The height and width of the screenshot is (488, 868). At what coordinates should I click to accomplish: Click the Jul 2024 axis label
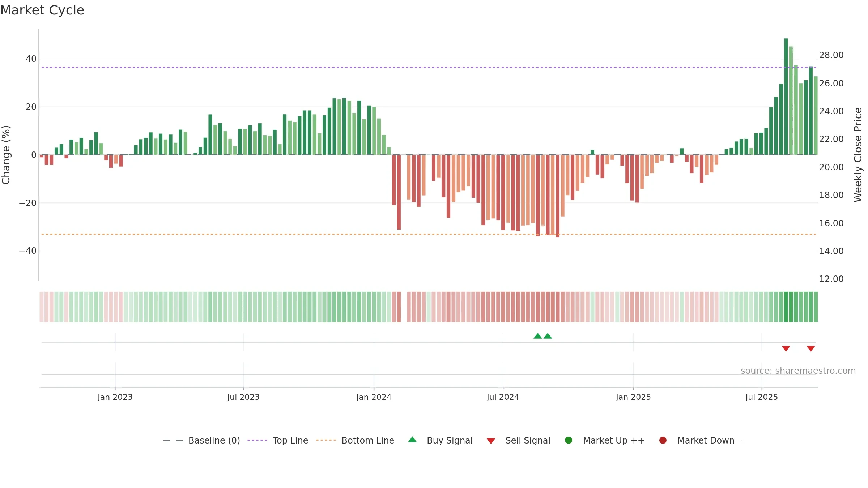(x=503, y=397)
